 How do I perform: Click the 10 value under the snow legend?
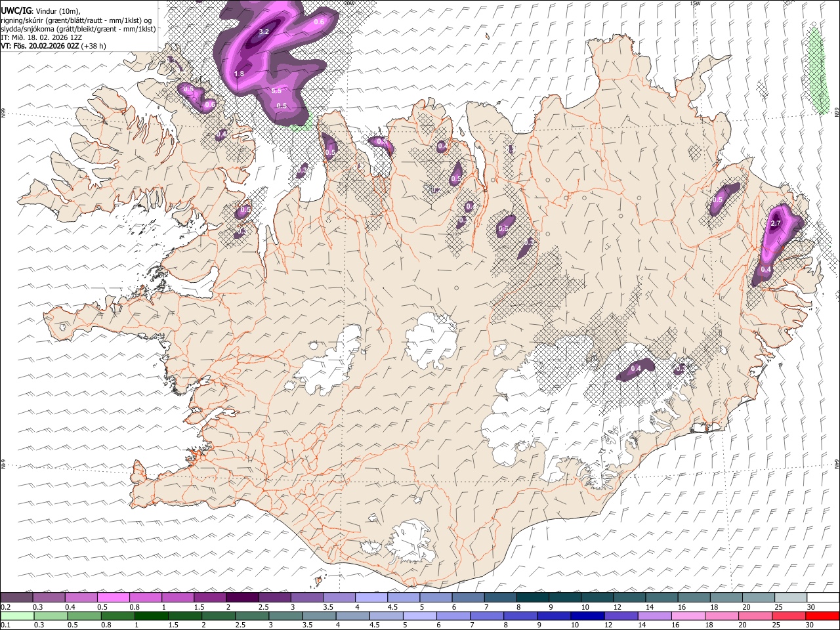point(585,607)
